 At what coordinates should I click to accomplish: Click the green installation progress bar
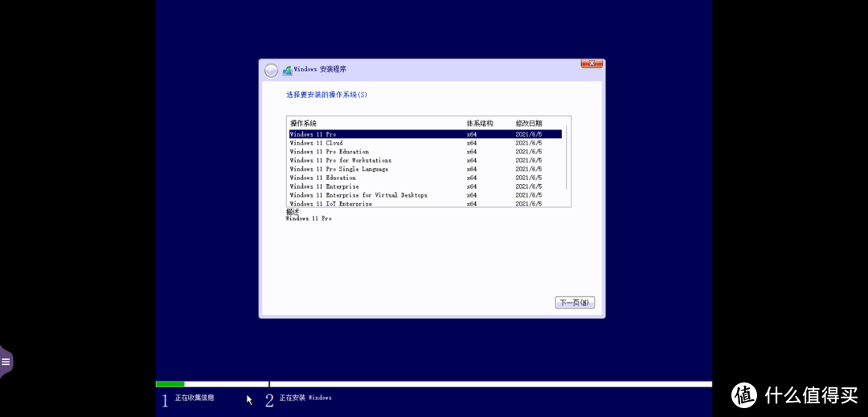(x=170, y=384)
